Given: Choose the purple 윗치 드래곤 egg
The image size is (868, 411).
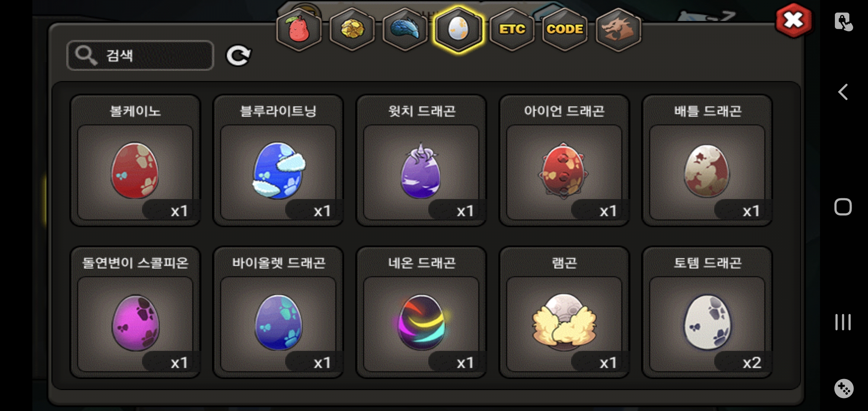Looking at the screenshot, I should tap(421, 161).
